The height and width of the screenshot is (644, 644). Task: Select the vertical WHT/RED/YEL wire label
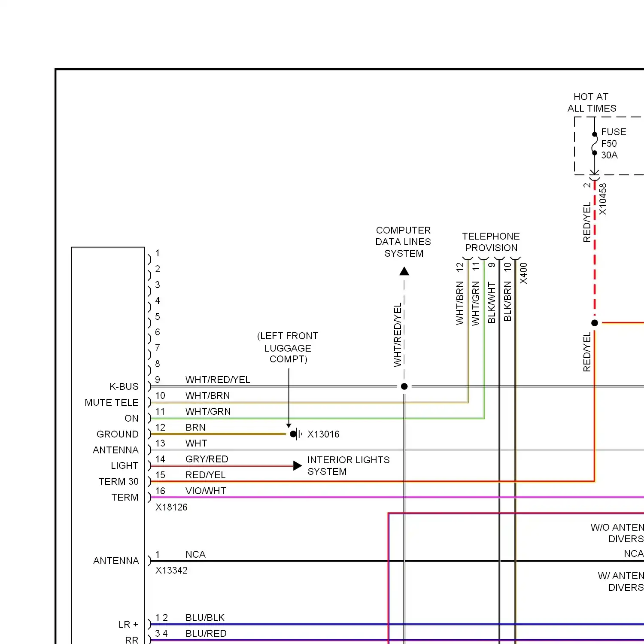tap(398, 335)
